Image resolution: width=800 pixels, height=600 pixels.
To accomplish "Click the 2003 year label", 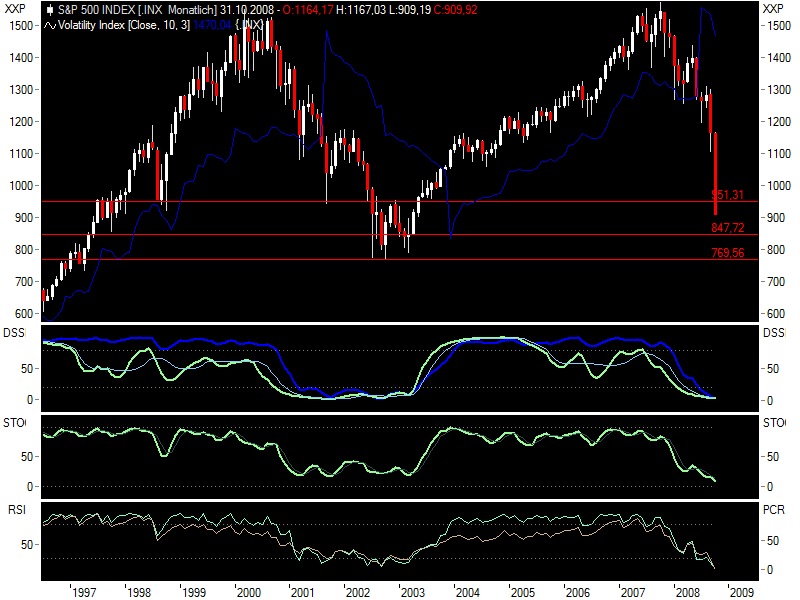I will [x=413, y=592].
